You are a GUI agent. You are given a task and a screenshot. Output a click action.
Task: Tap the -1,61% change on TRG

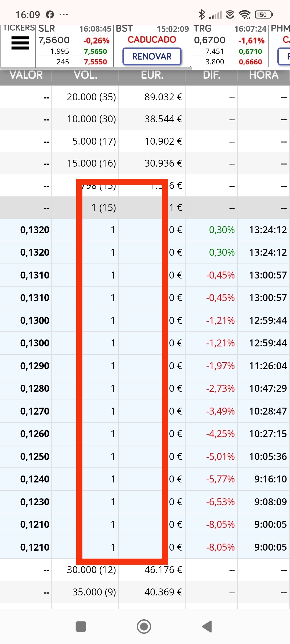tap(252, 41)
